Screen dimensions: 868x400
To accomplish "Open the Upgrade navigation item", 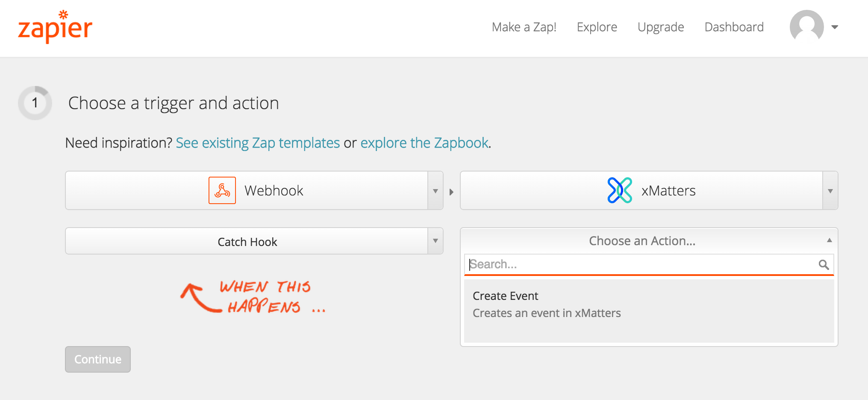I will [661, 27].
